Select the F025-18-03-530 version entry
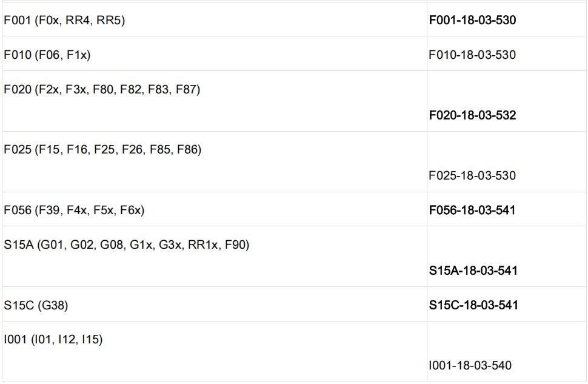 472,175
